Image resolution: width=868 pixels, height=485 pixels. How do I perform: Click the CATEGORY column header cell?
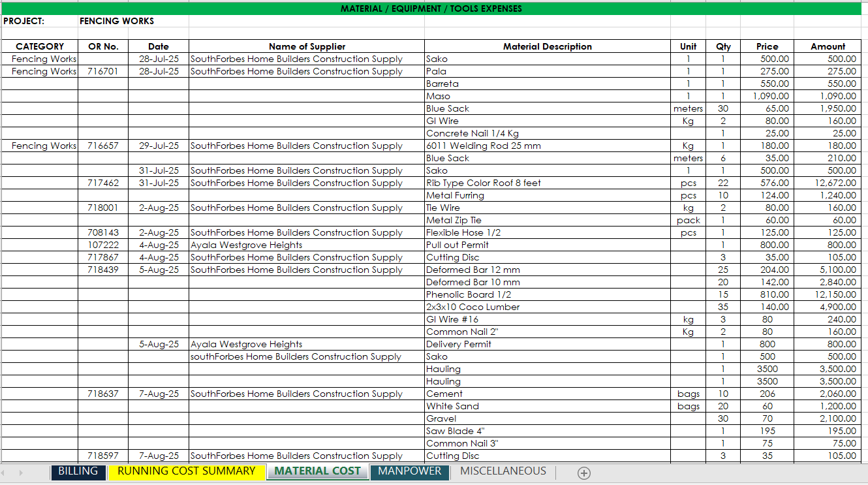[40, 46]
